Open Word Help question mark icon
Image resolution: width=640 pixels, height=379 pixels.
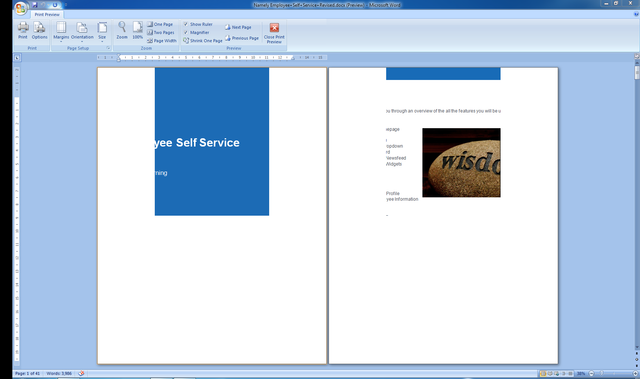click(636, 14)
